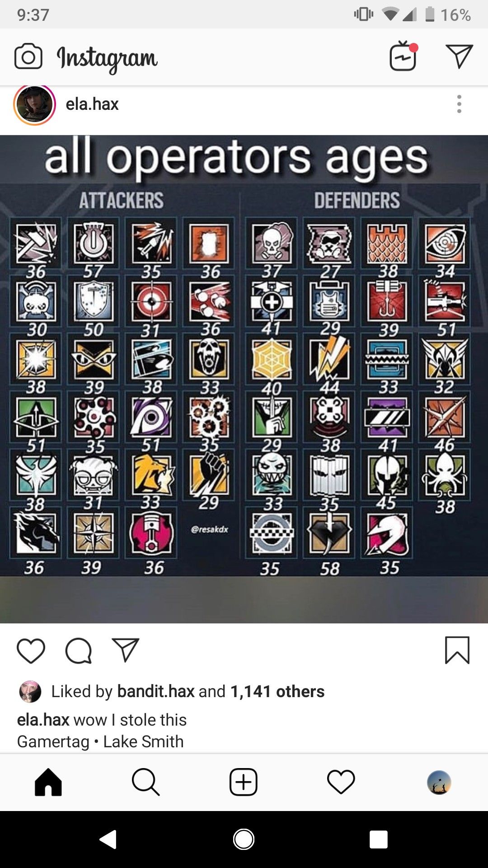This screenshot has height=868, width=488.
Task: Open comments with the speech bubble icon
Action: (x=79, y=651)
